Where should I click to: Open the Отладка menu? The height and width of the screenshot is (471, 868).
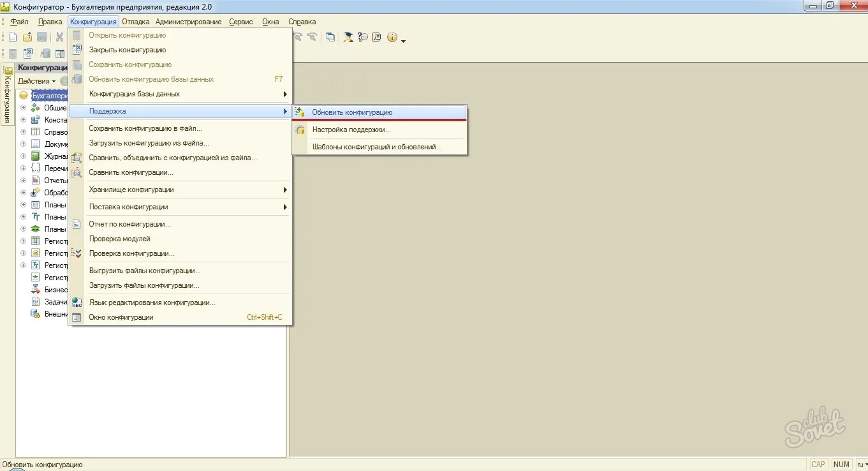[136, 22]
